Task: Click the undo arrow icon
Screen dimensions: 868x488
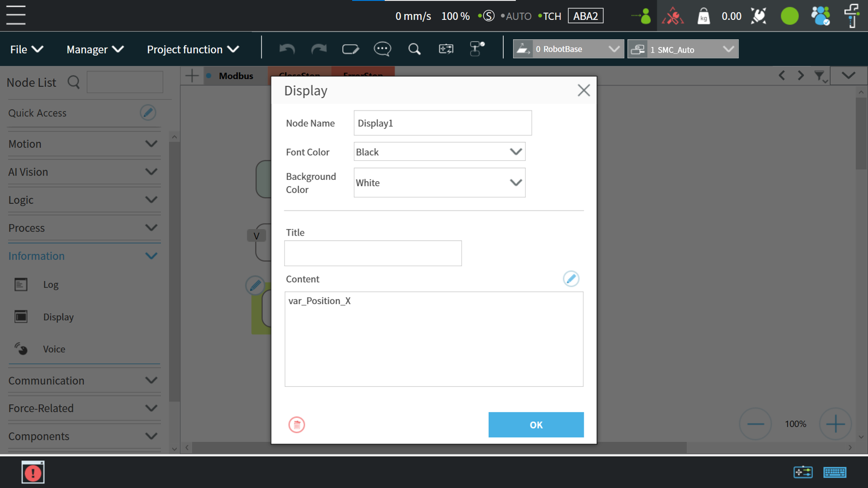Action: tap(287, 49)
